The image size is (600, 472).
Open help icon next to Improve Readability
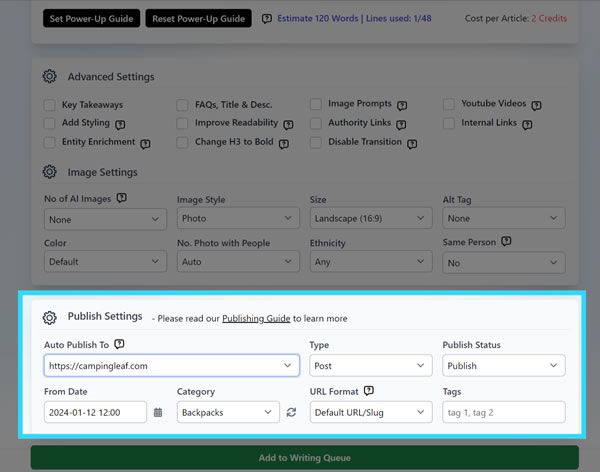[288, 124]
